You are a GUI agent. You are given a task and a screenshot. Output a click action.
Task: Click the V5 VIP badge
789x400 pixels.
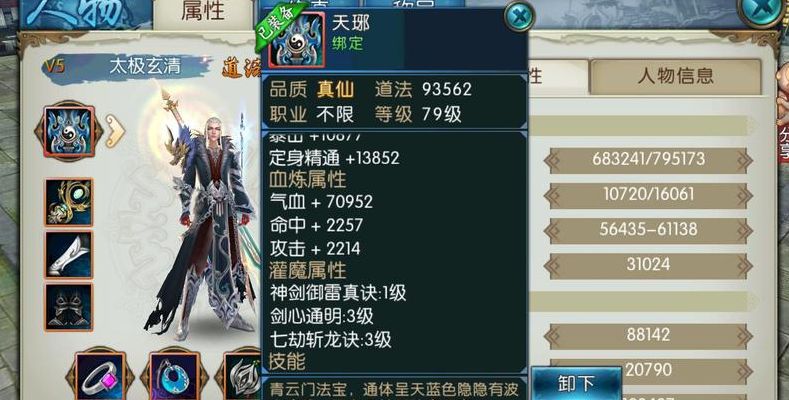(x=53, y=67)
